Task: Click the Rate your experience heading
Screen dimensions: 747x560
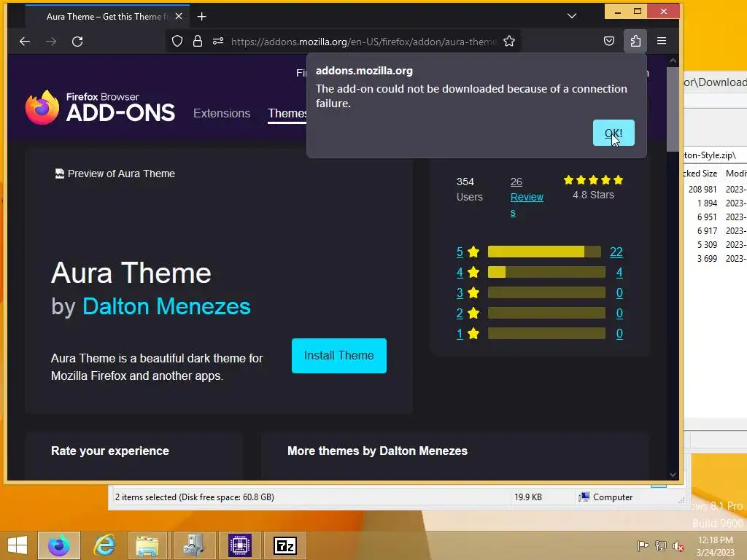Action: (x=110, y=451)
